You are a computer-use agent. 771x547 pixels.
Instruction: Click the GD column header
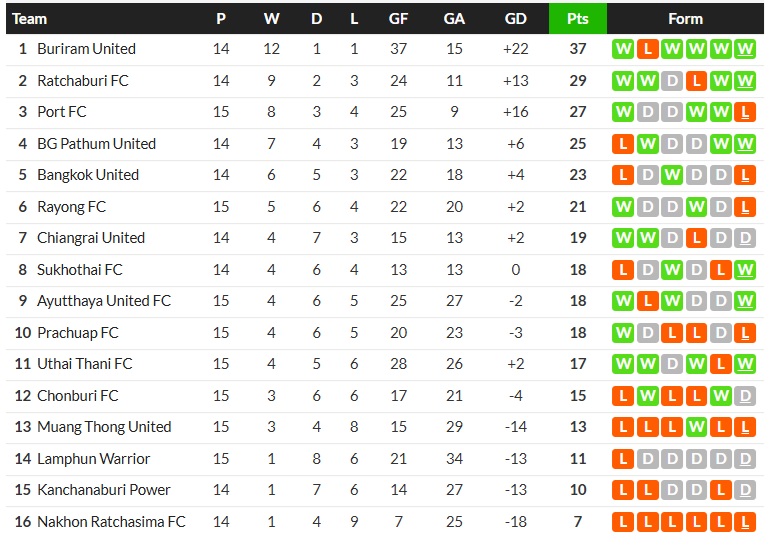[516, 18]
